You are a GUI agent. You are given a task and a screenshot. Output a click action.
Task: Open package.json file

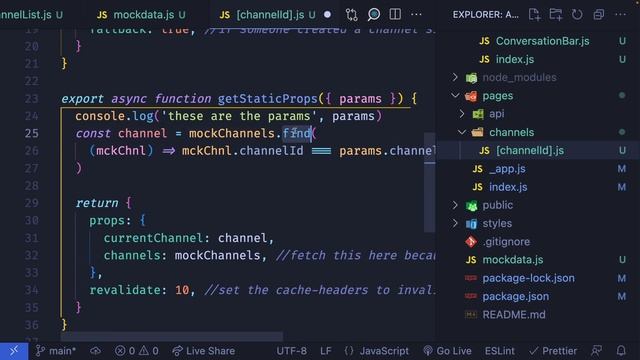(516, 297)
